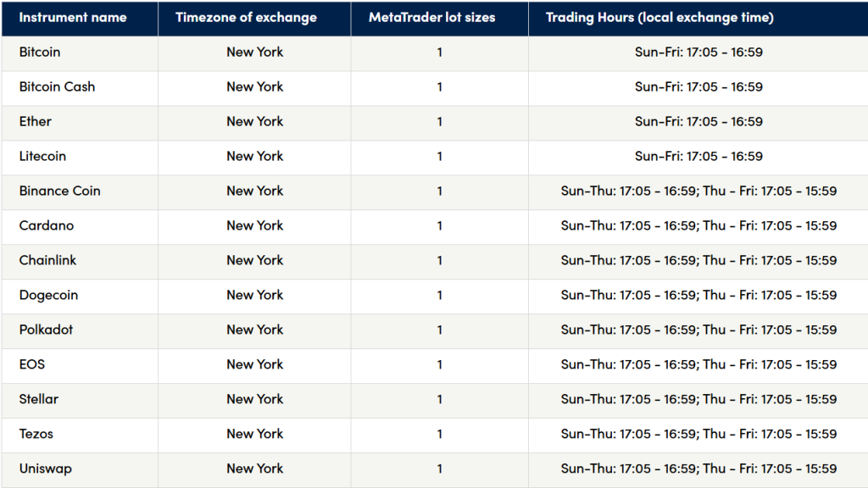Click the Bitcoin instrument name
Screen dimensions: 868x488
click(x=40, y=52)
